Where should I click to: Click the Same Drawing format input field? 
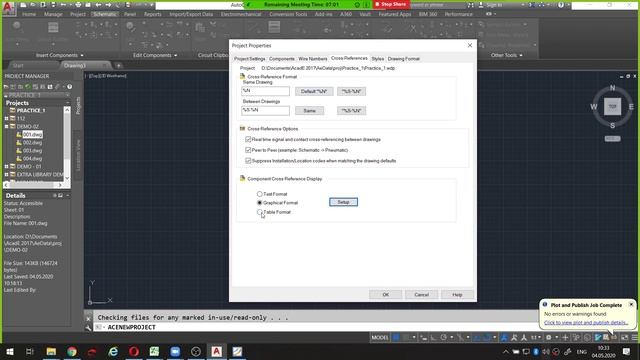(265, 91)
